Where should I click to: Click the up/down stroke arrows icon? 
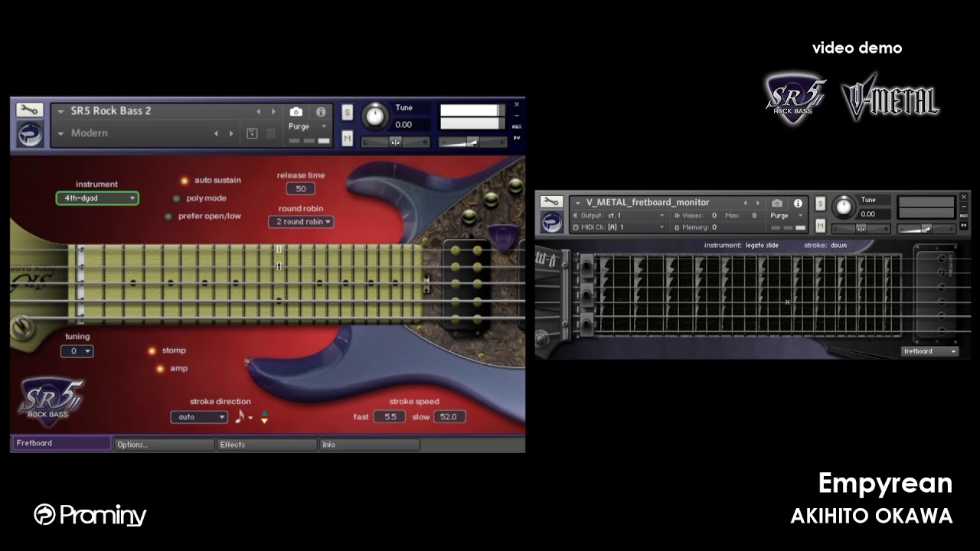tap(265, 417)
